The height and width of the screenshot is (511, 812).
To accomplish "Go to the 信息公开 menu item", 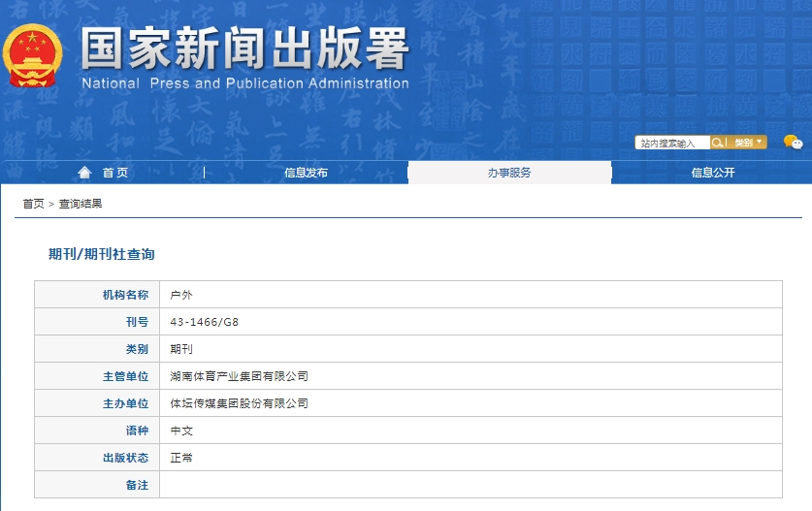I will click(712, 173).
